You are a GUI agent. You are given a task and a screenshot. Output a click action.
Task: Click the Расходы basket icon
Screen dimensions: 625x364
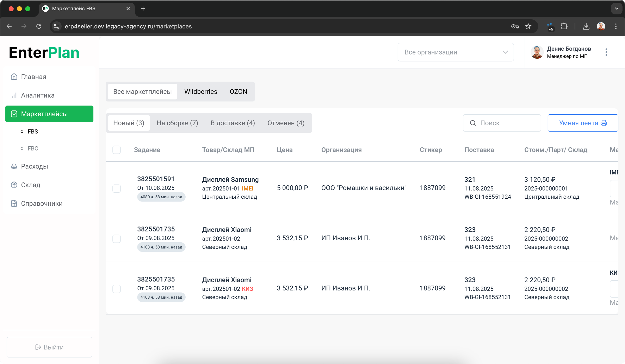tap(14, 166)
